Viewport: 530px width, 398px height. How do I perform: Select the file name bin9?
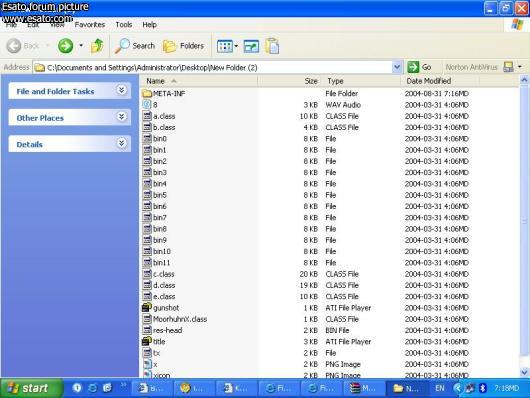point(160,240)
